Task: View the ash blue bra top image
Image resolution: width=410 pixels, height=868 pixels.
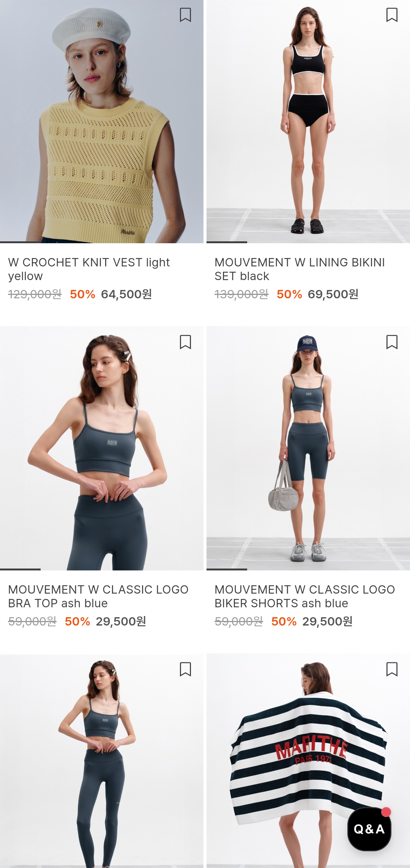Action: tap(102, 448)
